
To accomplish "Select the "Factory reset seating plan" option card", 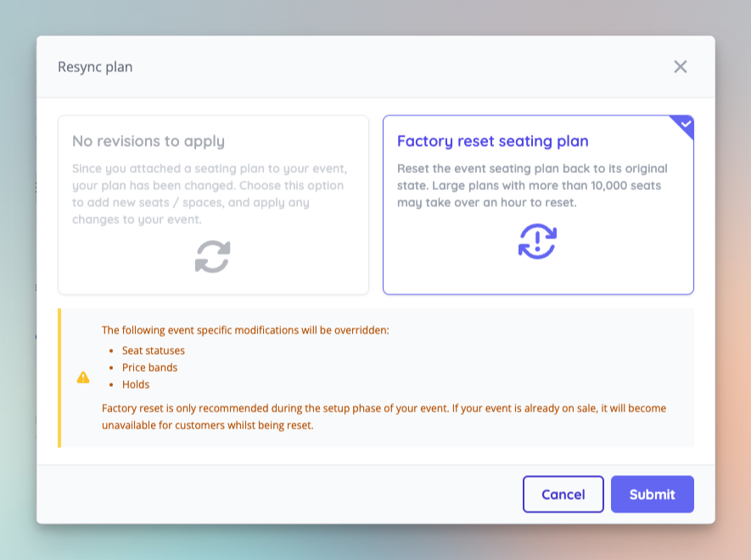I will (x=538, y=204).
